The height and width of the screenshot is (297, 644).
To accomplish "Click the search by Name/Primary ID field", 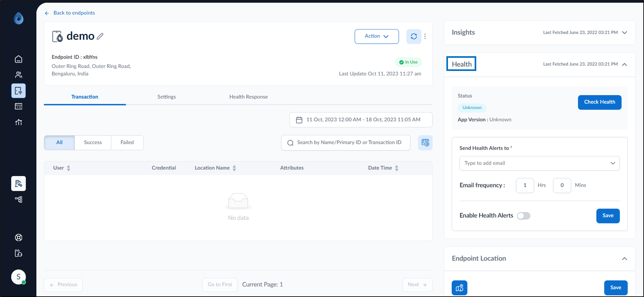I will pos(346,143).
